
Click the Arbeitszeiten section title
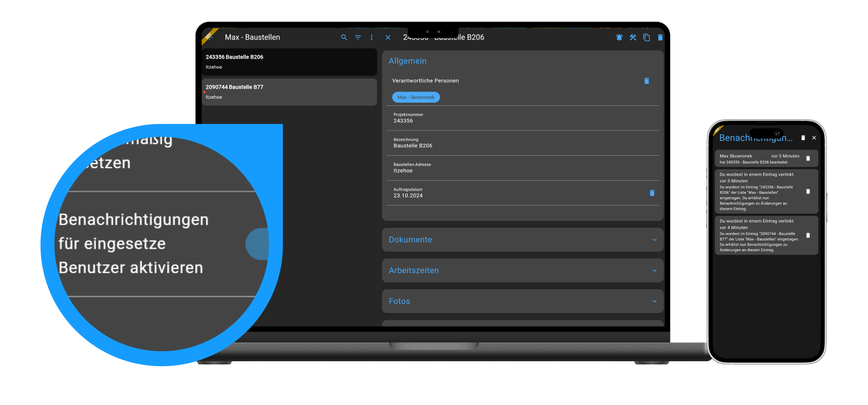[413, 270]
